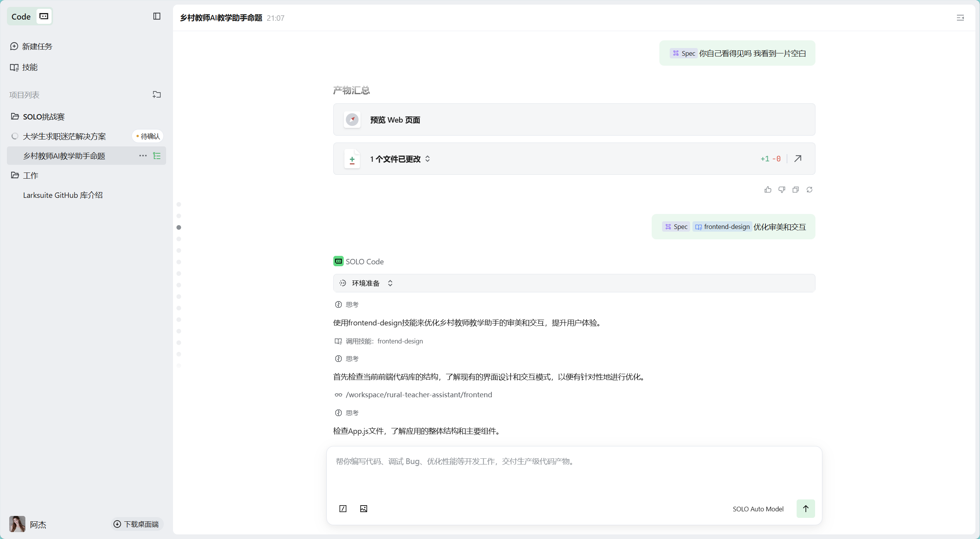Toggle the right panel at top right

point(960,18)
